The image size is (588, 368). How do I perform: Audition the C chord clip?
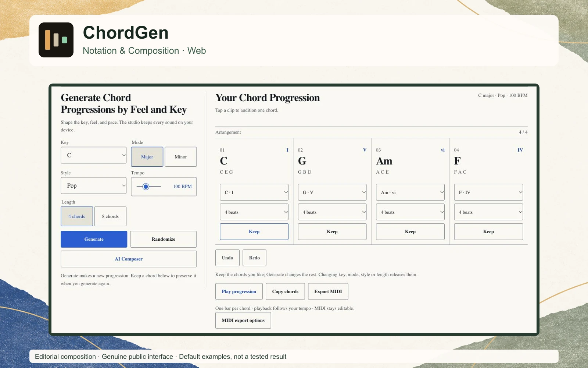click(x=254, y=161)
